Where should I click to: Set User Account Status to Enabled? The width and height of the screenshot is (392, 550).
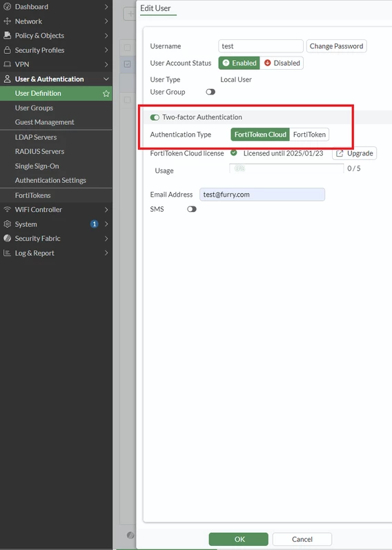coord(239,63)
